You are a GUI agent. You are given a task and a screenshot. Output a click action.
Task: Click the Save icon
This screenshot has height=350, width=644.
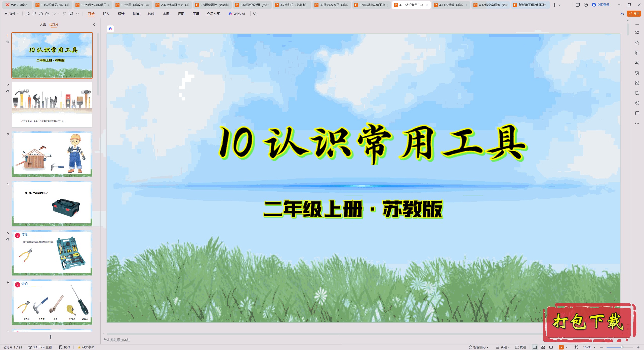(x=27, y=14)
